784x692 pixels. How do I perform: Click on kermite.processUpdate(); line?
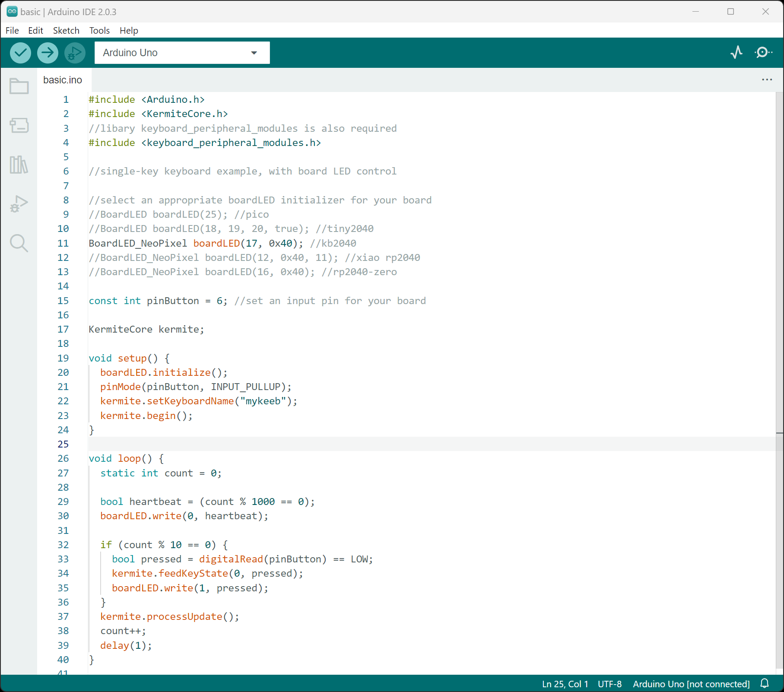[170, 616]
